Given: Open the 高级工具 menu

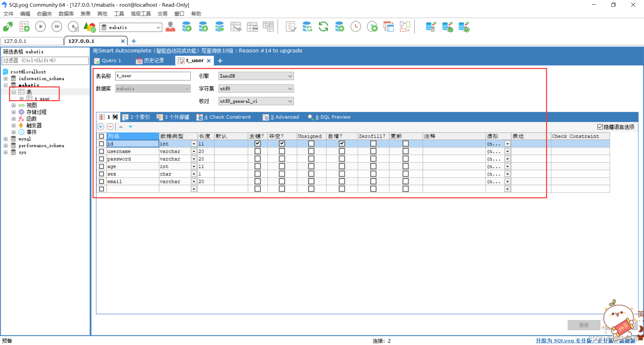Looking at the screenshot, I should tap(141, 14).
